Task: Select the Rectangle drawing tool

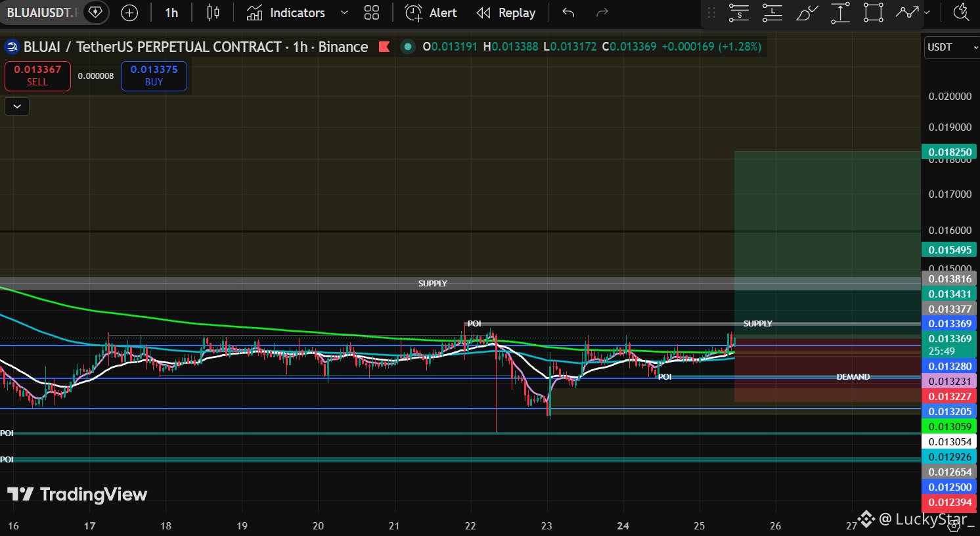Action: pyautogui.click(x=874, y=12)
